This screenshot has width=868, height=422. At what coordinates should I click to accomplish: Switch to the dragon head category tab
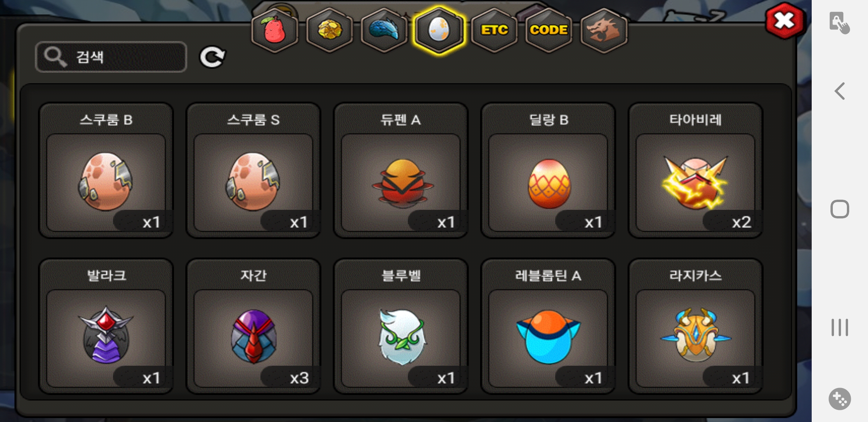pos(604,30)
